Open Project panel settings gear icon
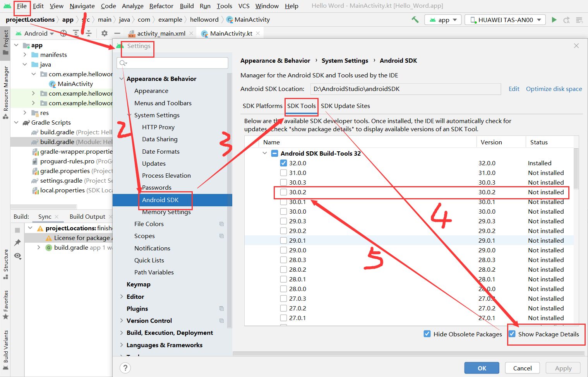 click(x=104, y=33)
